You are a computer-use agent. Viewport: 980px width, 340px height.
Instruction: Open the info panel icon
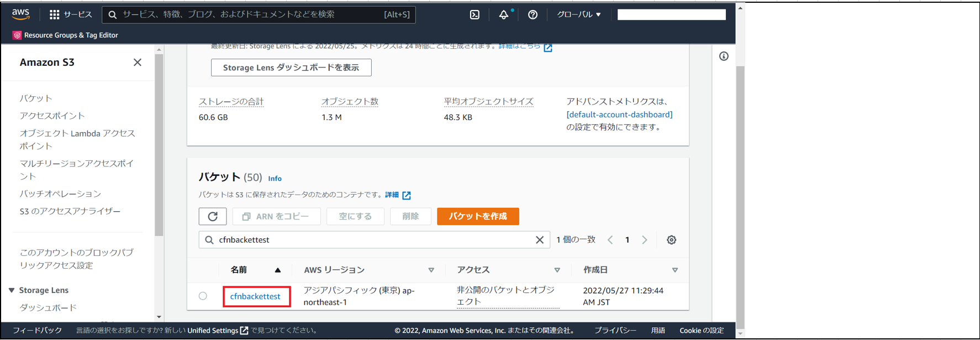(724, 56)
